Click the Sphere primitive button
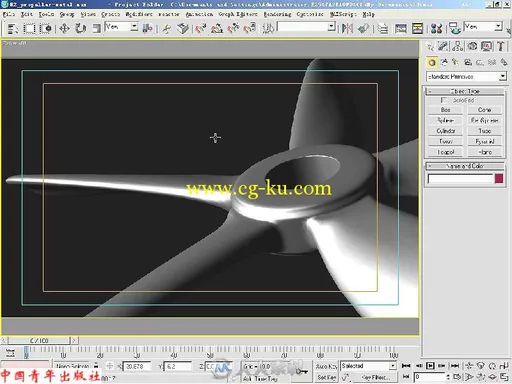This screenshot has height=384, width=512. click(446, 120)
